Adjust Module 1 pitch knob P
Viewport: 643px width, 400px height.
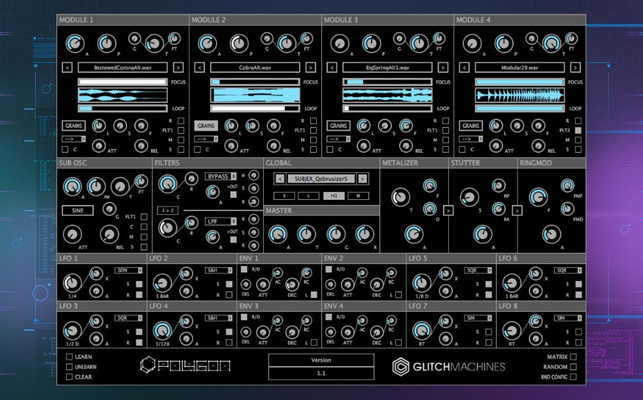point(107,43)
